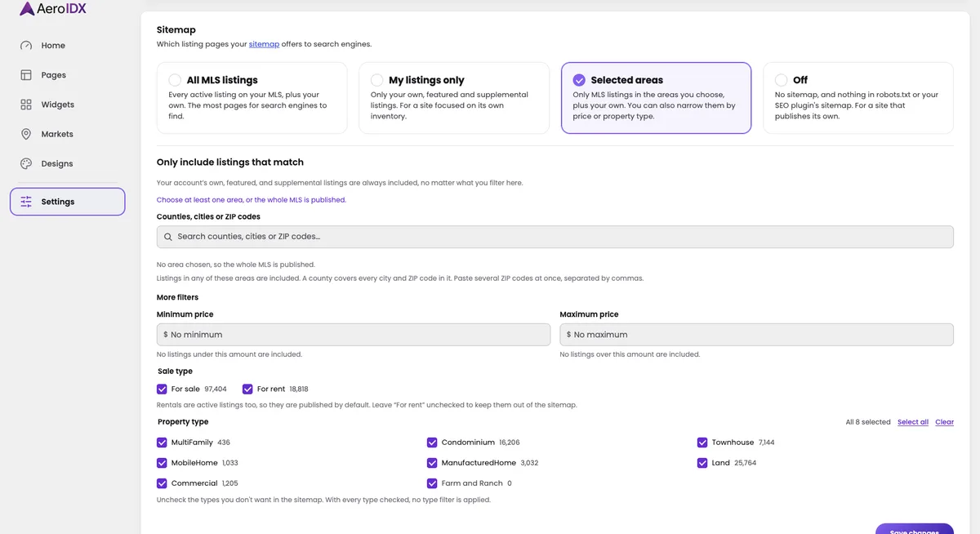The height and width of the screenshot is (534, 980).
Task: Click the Condominium count 16,206
Action: [510, 443]
